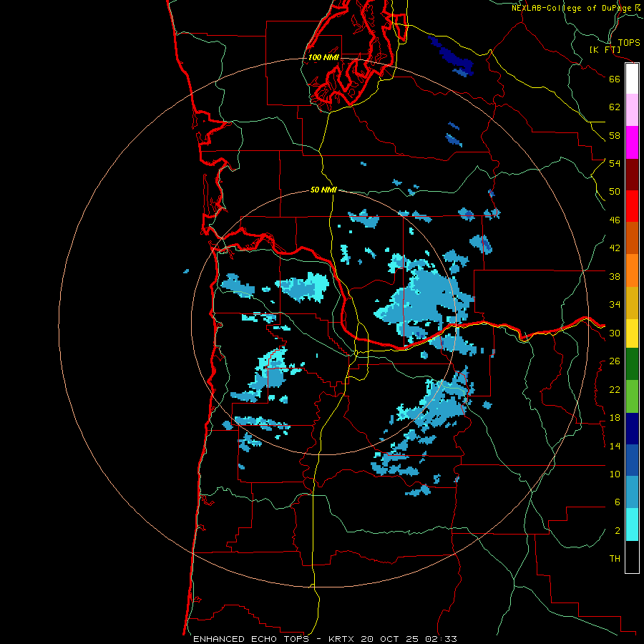Click the medium blue 14 kft legend color
644x644 pixels.
632,460
